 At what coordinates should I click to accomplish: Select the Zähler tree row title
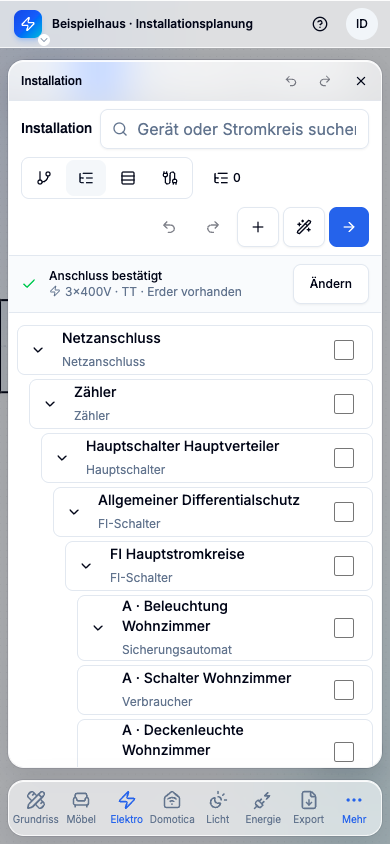[x=95, y=392]
